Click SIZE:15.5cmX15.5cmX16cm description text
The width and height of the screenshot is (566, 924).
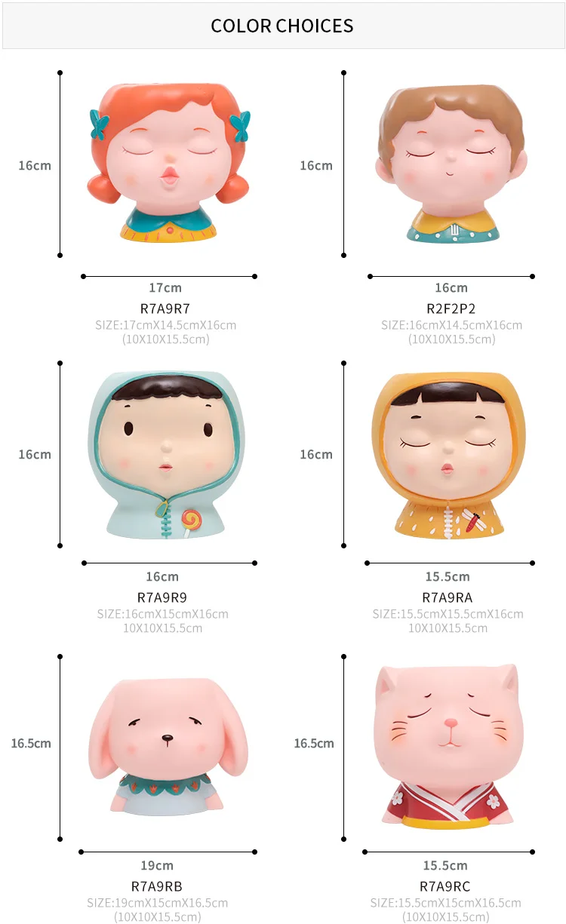(x=448, y=614)
